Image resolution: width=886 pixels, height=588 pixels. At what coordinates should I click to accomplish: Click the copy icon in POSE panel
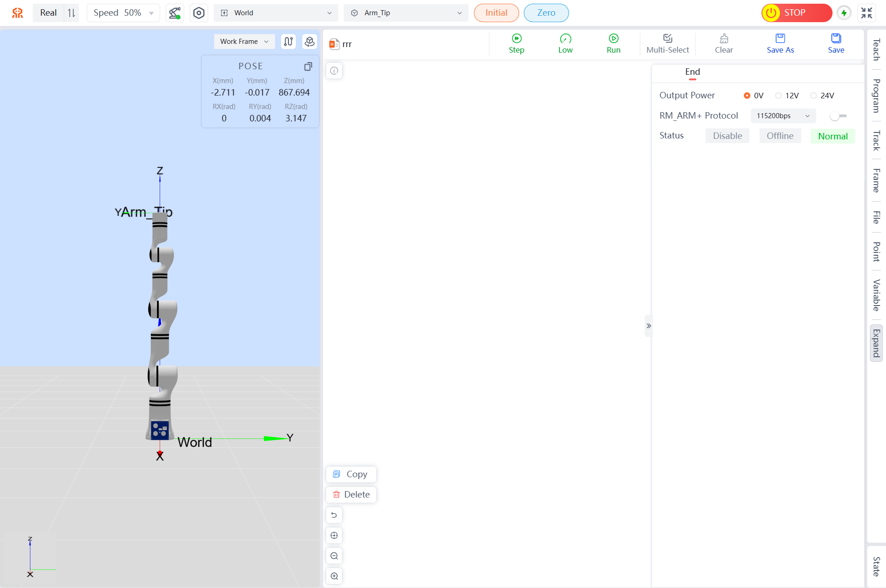click(x=308, y=66)
